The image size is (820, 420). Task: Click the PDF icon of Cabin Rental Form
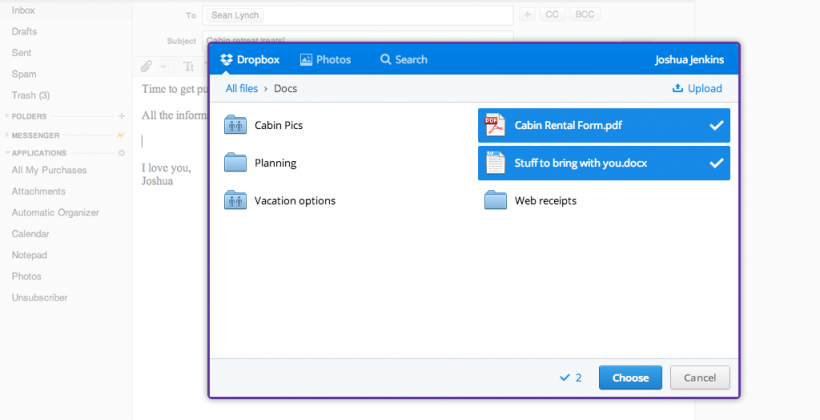click(495, 125)
